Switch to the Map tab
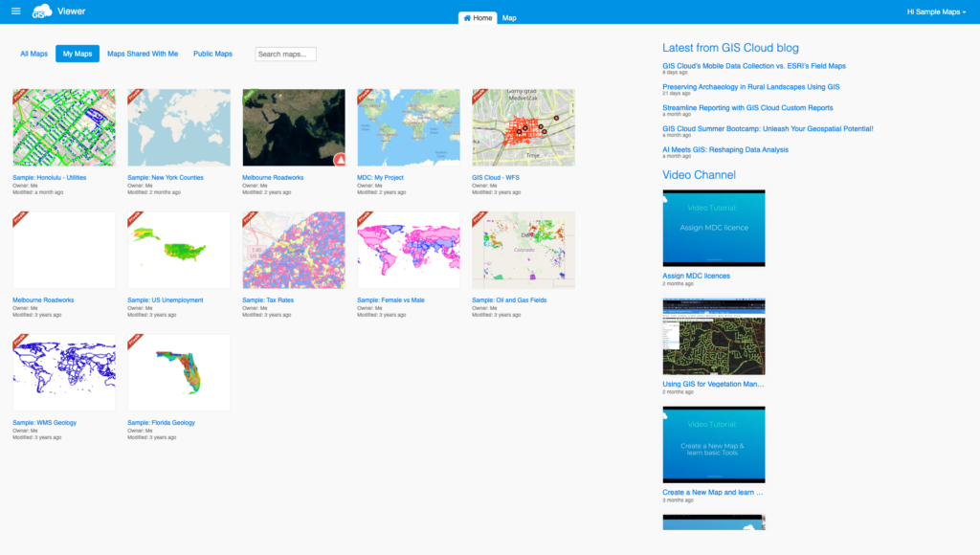Image resolution: width=980 pixels, height=555 pixels. 509,17
